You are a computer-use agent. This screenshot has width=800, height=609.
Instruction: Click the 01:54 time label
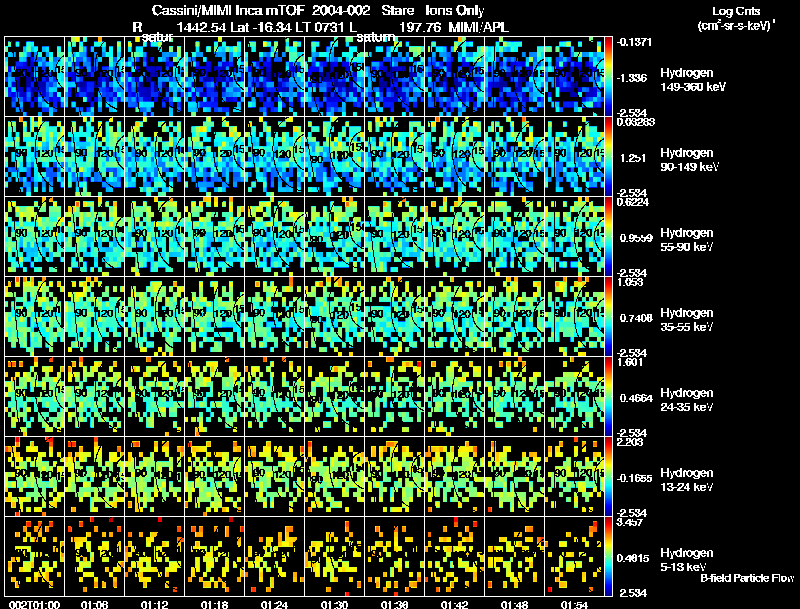coord(574,605)
